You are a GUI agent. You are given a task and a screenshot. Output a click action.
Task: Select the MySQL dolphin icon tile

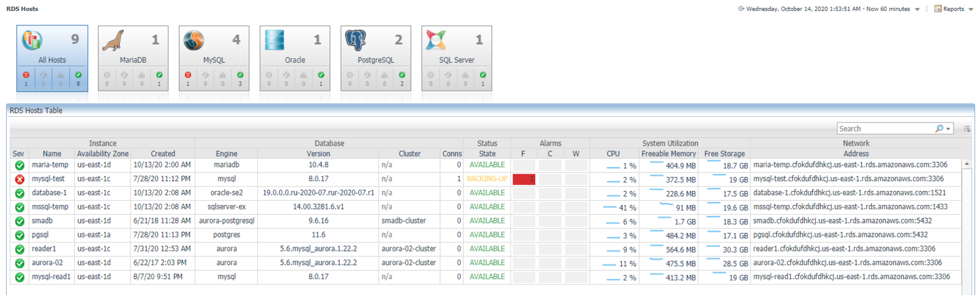coord(194,40)
